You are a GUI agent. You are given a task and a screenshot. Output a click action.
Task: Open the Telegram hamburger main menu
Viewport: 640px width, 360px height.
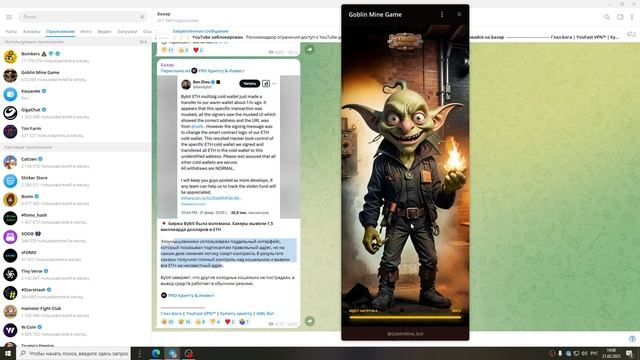click(9, 17)
